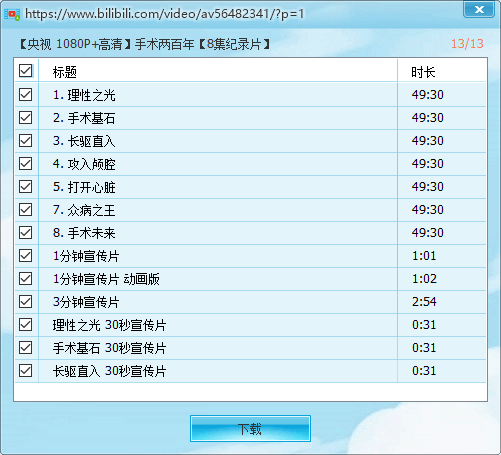Screen dimensions: 501x455
Task: Uncheck the '理性之光 30秒宣传片' checkbox
Action: pyautogui.click(x=26, y=325)
